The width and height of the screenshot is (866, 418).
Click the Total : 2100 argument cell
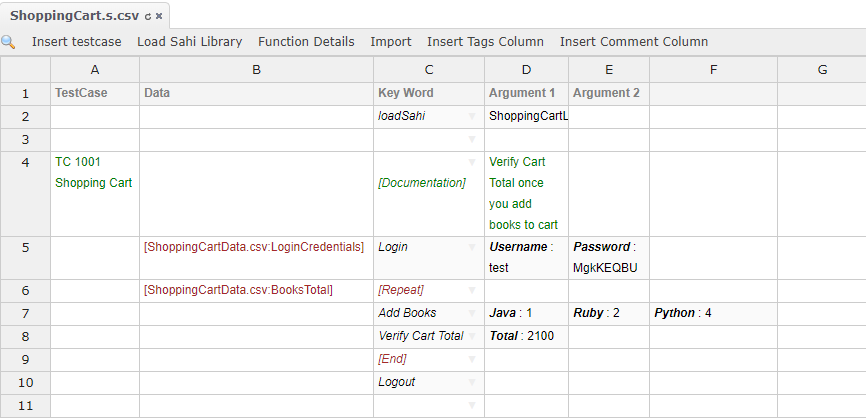[x=525, y=336]
